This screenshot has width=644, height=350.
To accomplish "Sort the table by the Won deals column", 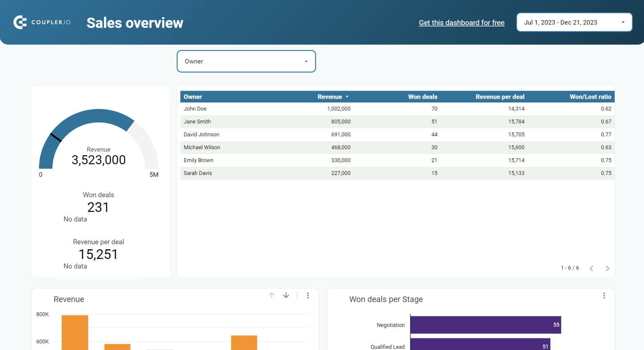I will (x=423, y=97).
